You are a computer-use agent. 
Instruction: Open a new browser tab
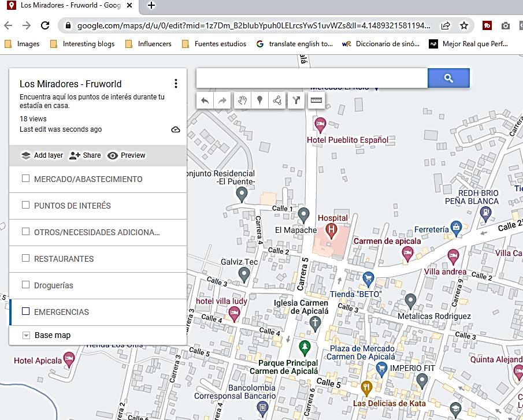151,5
